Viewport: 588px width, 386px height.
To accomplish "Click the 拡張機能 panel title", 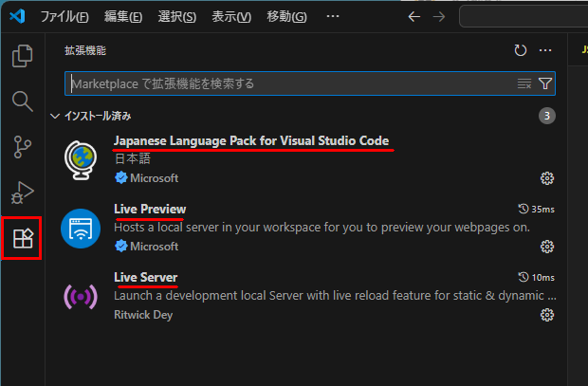I will point(85,50).
